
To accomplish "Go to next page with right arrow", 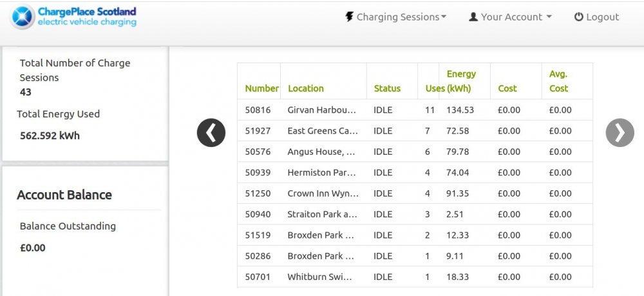I will point(620,133).
